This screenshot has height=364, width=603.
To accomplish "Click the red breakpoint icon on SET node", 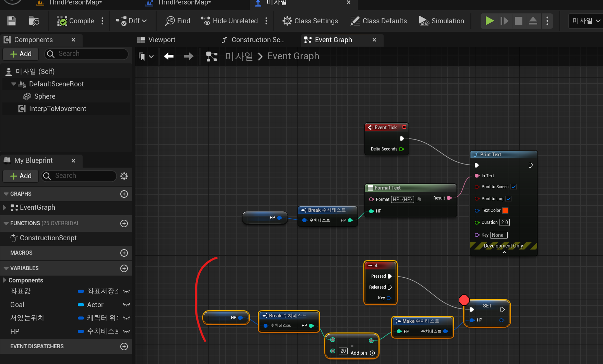I will [x=464, y=300].
